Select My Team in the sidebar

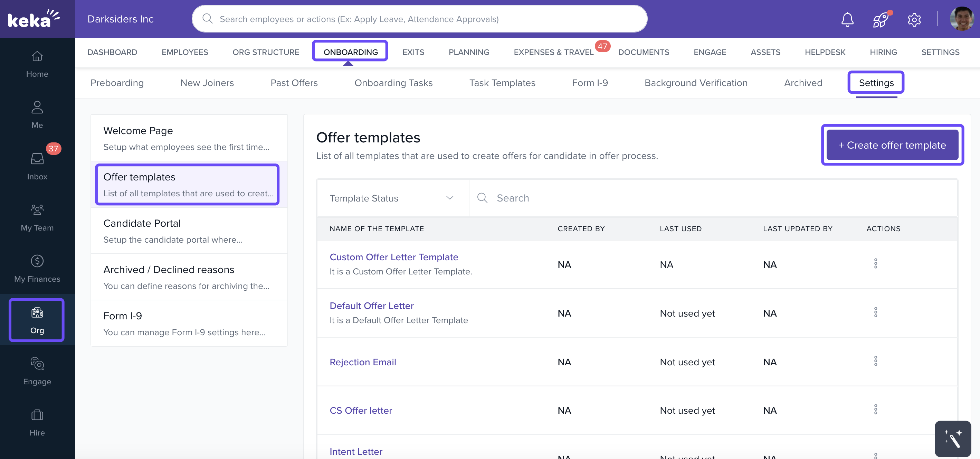(37, 217)
